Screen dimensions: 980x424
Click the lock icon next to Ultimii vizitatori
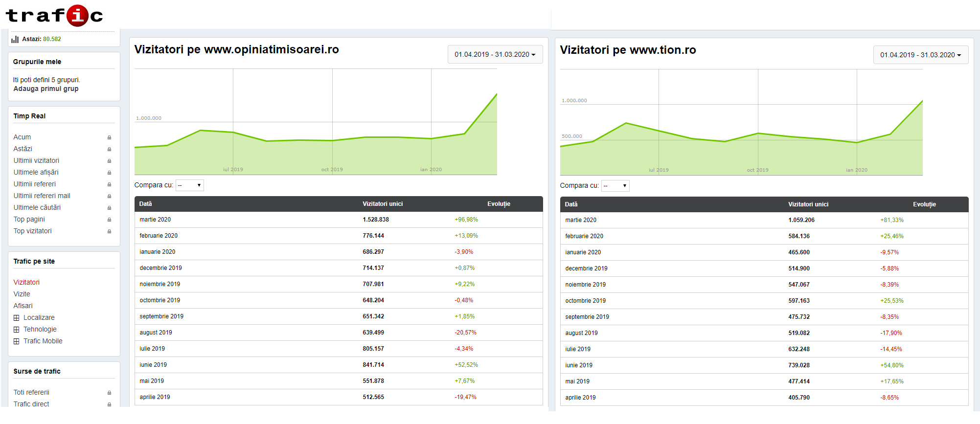109,161
